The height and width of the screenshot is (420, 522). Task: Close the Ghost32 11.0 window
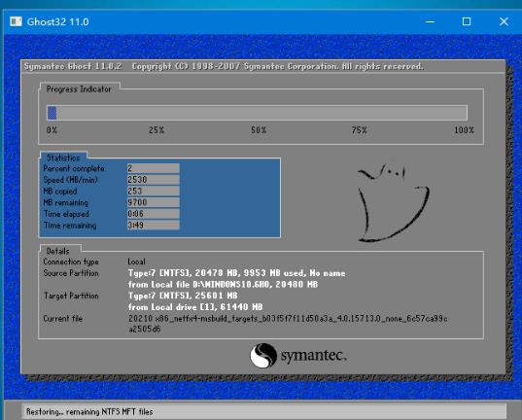(504, 21)
